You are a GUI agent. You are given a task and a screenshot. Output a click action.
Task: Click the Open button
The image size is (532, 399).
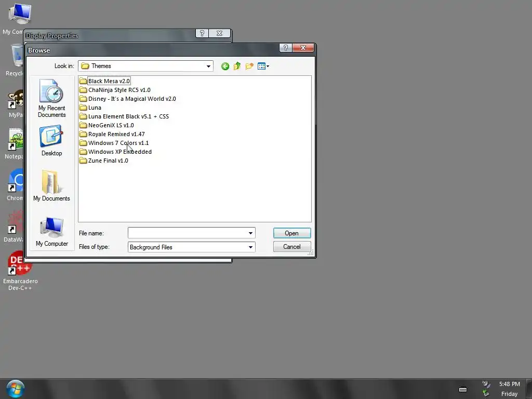292,233
